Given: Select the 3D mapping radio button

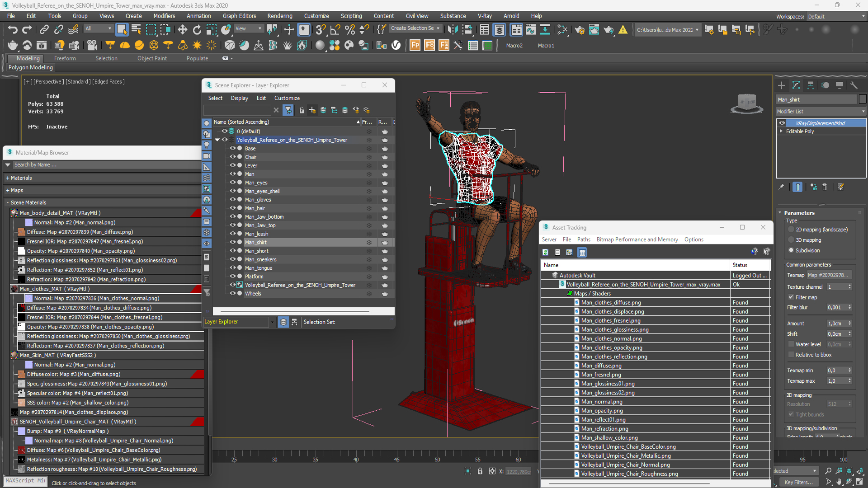Looking at the screenshot, I should [x=791, y=240].
